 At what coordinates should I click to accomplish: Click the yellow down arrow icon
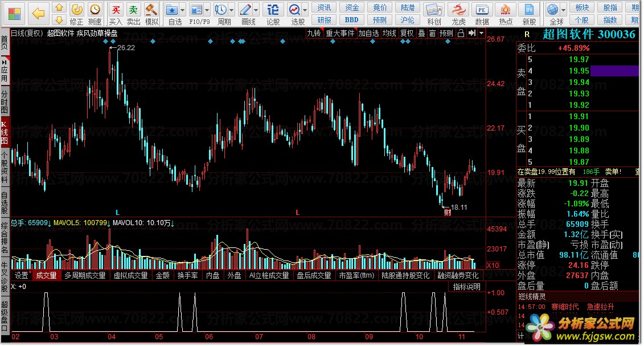coord(59,20)
